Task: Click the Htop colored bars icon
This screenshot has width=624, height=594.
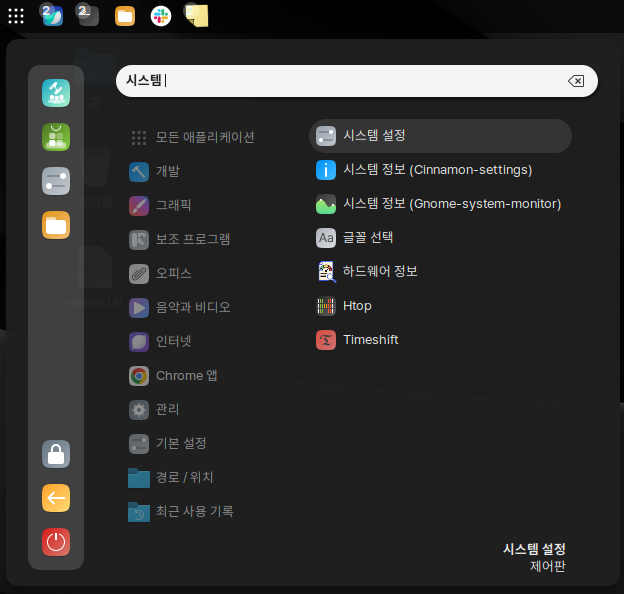Action: [326, 306]
